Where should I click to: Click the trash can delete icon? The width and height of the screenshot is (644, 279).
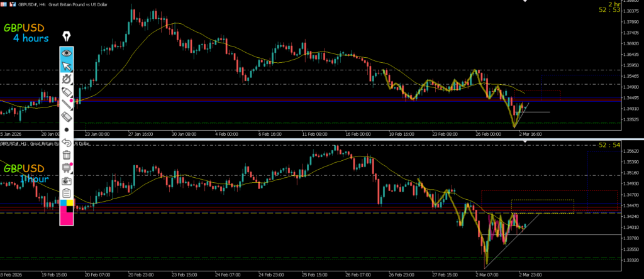(x=66, y=155)
